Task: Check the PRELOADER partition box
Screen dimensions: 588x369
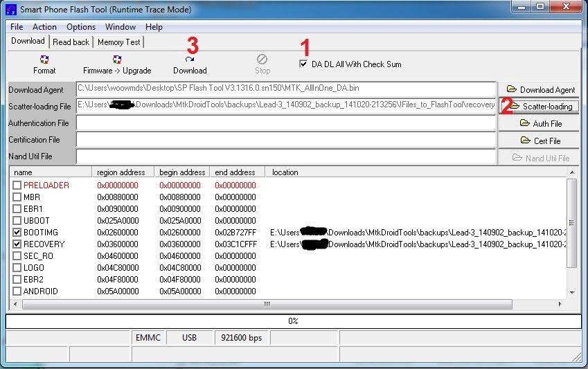Action: [17, 186]
